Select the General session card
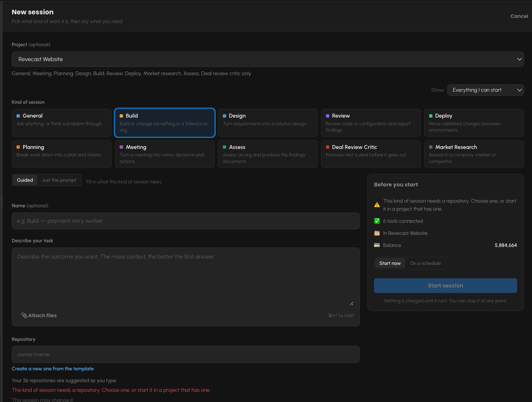 [x=62, y=123]
